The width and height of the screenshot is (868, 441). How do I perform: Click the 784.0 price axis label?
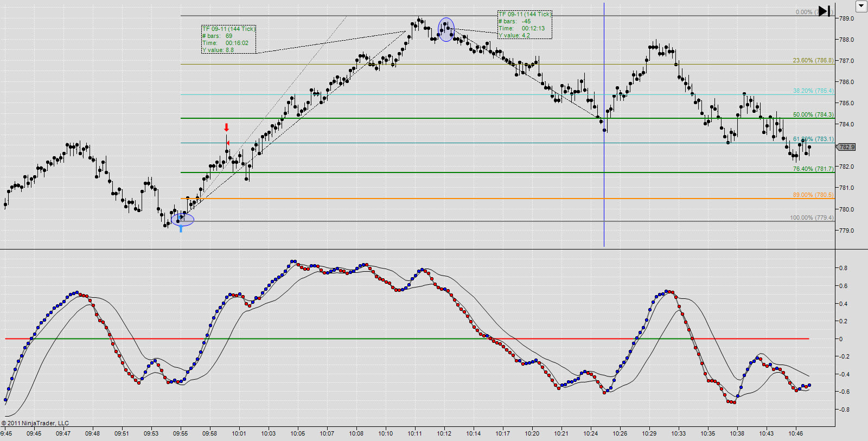pyautogui.click(x=846, y=124)
